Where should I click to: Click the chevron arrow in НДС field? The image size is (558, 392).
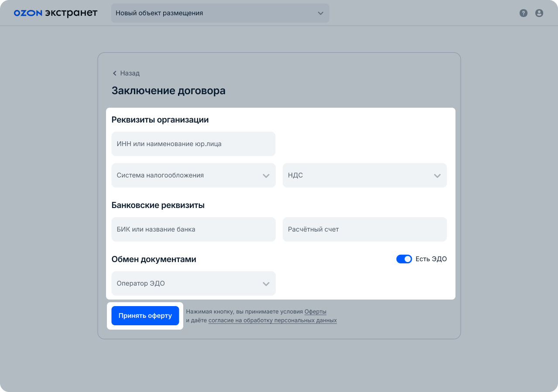[437, 176]
